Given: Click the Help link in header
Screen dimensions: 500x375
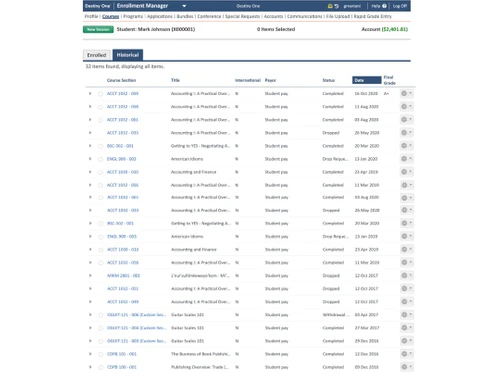Looking at the screenshot, I should point(376,6).
